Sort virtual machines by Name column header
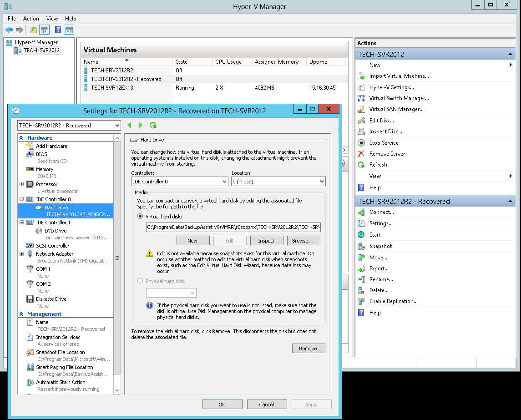This screenshot has width=521, height=420. click(127, 62)
